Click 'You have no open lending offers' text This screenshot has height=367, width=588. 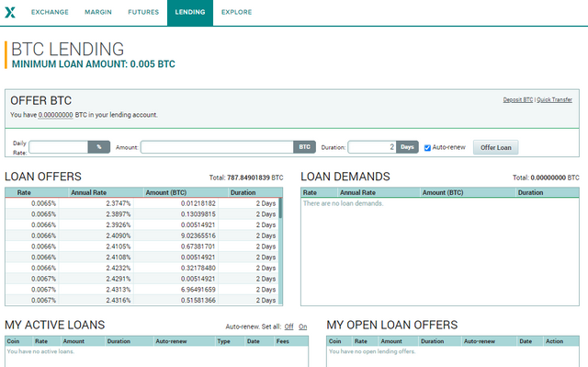(x=372, y=351)
